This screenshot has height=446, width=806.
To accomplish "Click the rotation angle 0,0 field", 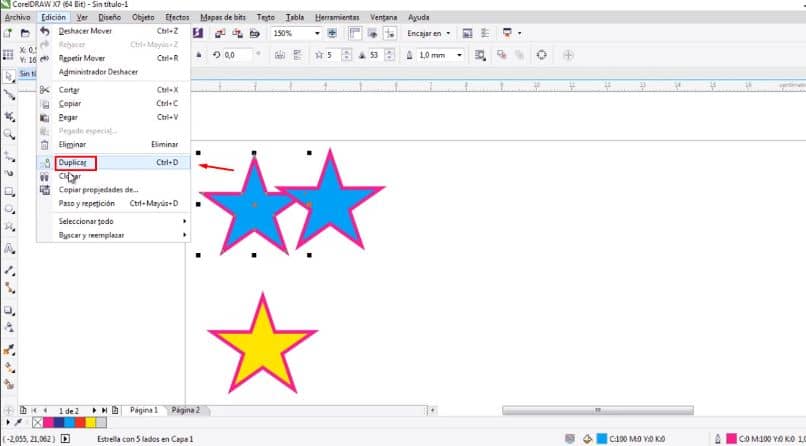I will tap(237, 55).
